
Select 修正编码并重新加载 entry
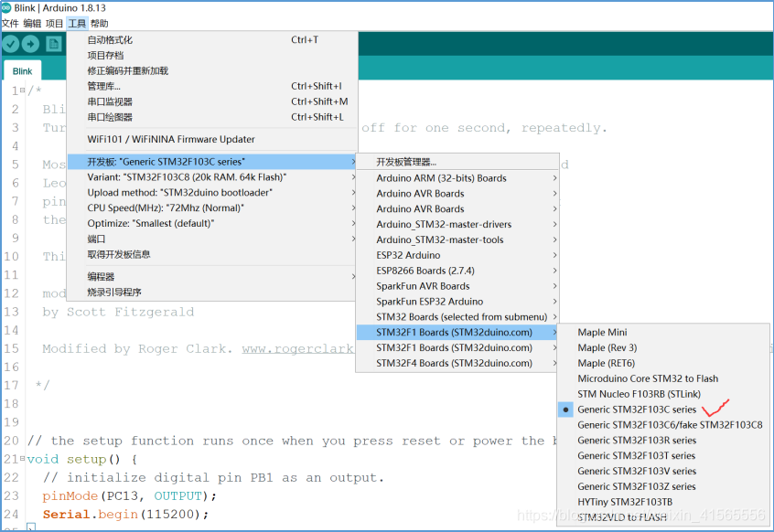(x=212, y=70)
